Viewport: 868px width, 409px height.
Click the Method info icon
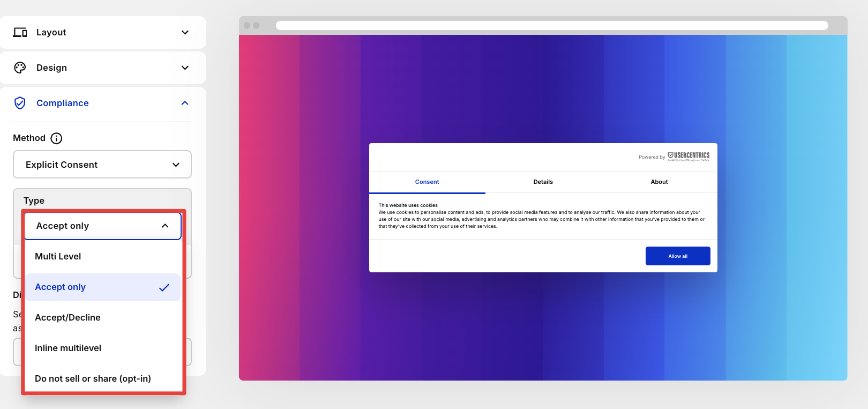tap(56, 138)
